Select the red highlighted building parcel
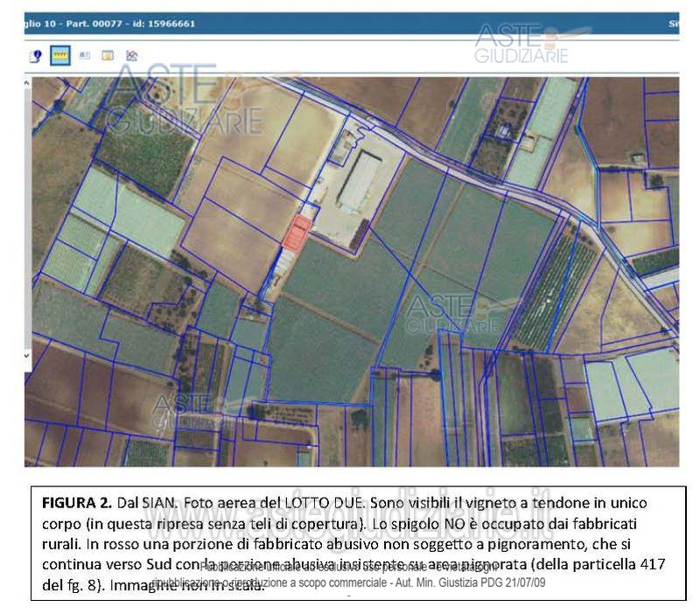Image resolution: width=700 pixels, height=614 pixels. coord(297,234)
